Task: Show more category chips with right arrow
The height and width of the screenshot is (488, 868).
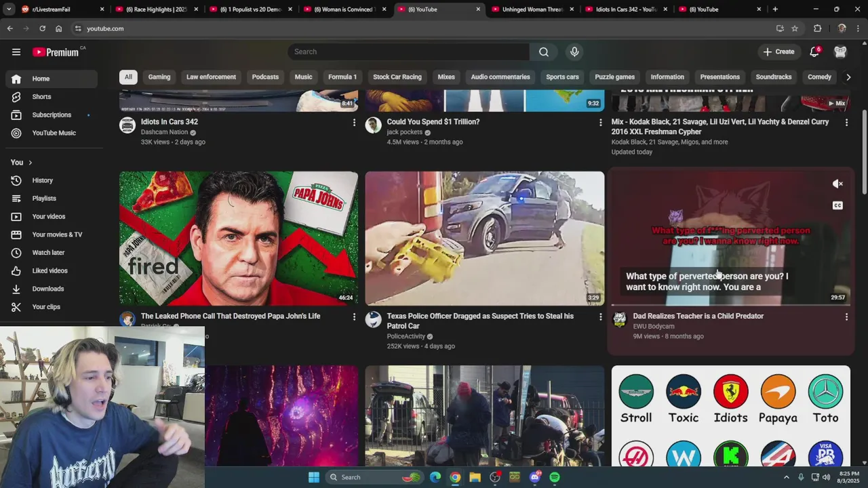Action: pos(848,77)
